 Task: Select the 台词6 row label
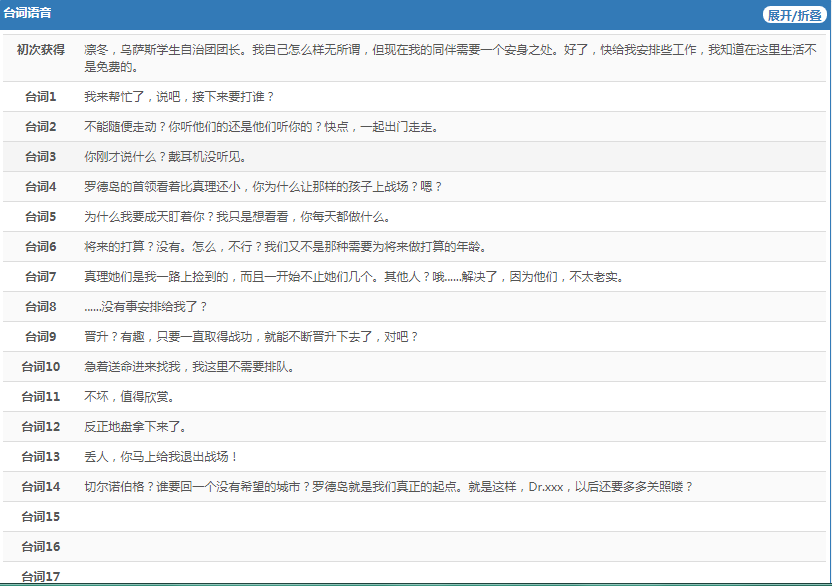(41, 247)
